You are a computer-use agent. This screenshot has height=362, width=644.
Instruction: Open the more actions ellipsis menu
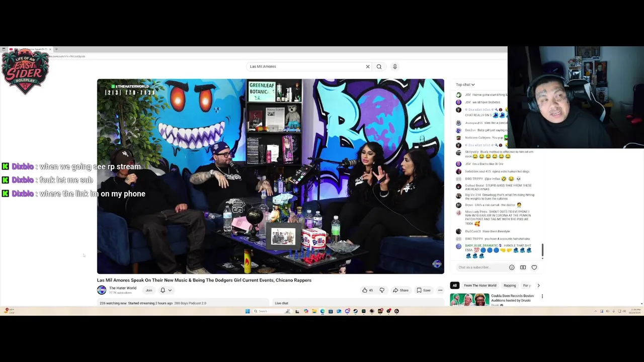click(x=440, y=290)
